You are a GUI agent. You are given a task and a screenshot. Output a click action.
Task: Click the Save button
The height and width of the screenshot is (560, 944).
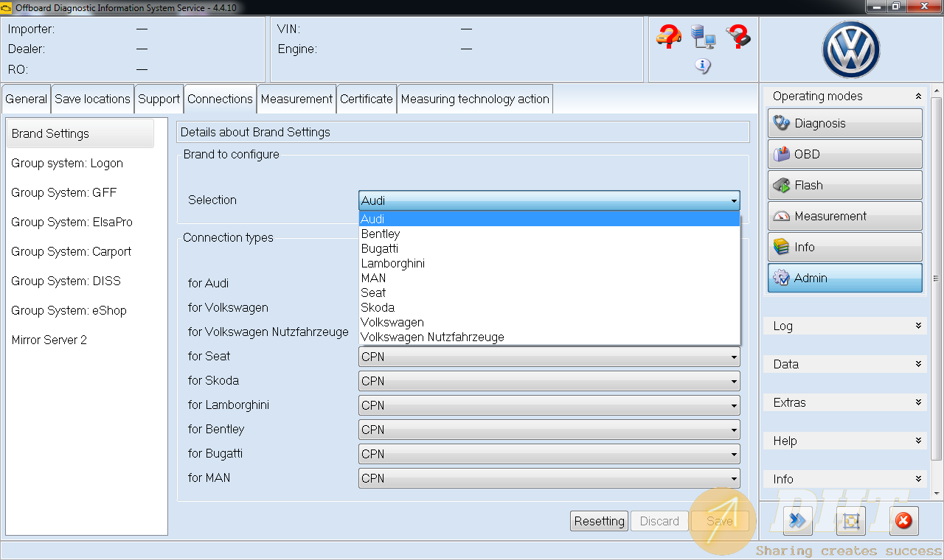(720, 521)
